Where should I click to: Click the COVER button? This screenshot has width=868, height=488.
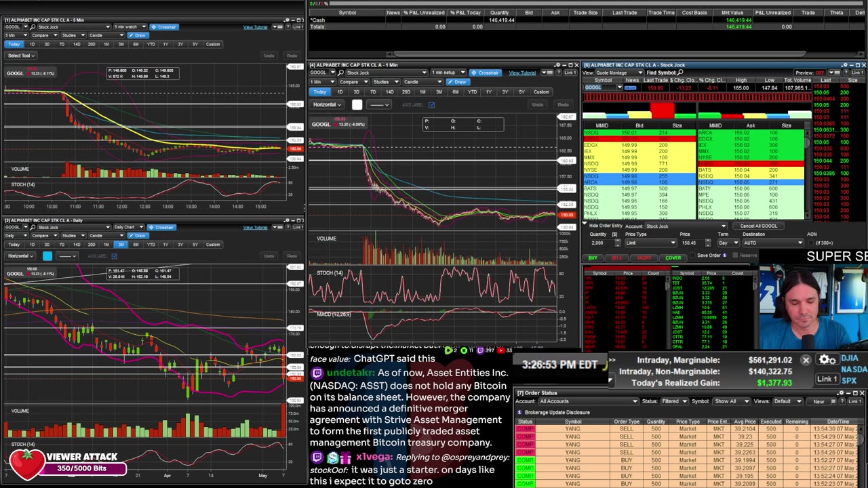click(673, 258)
